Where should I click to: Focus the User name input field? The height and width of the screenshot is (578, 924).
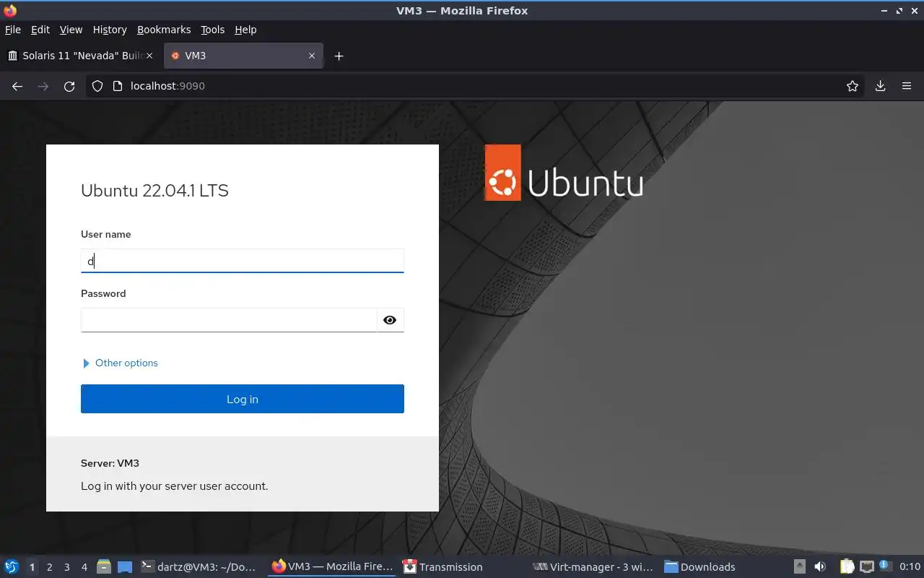pyautogui.click(x=243, y=261)
